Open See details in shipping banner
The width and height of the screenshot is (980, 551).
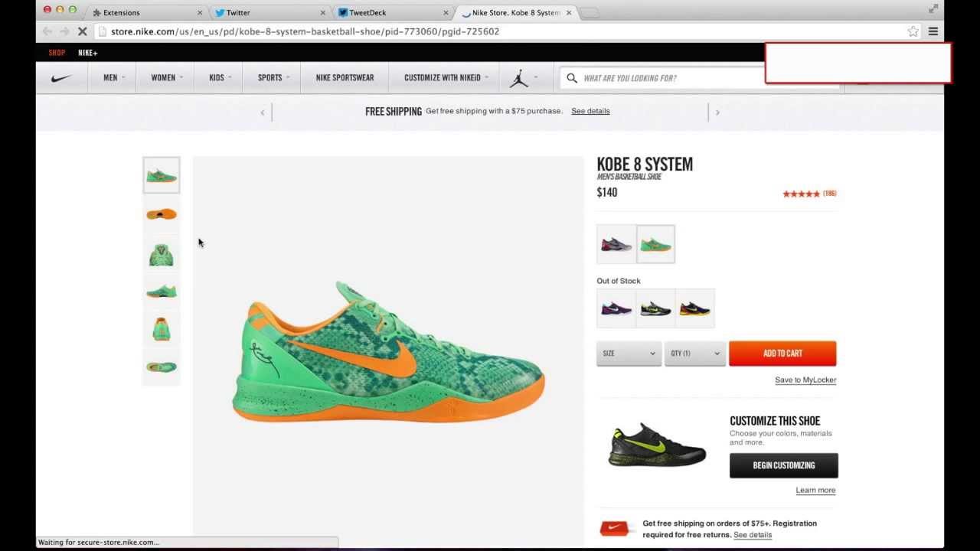click(590, 111)
